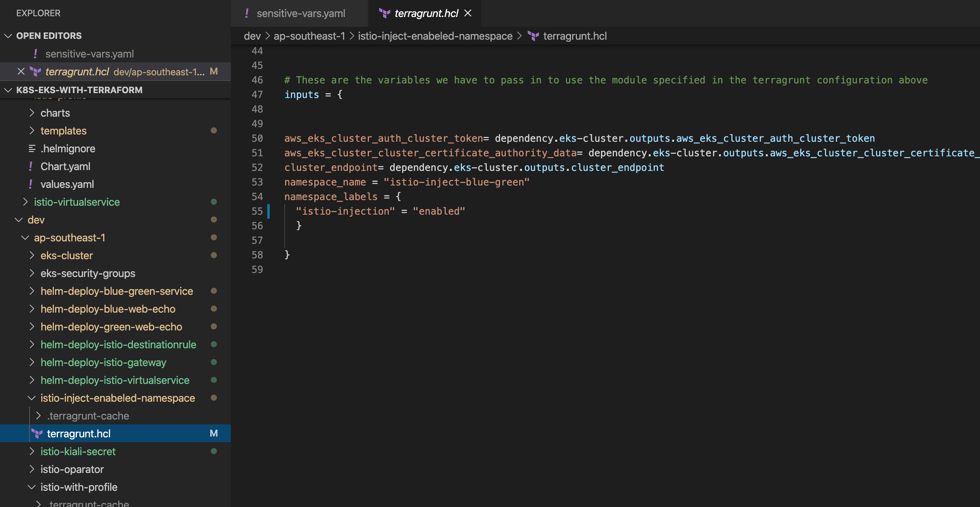Click the YAML icon beside values.yaml
Screen dimensions: 980x507
31,184
